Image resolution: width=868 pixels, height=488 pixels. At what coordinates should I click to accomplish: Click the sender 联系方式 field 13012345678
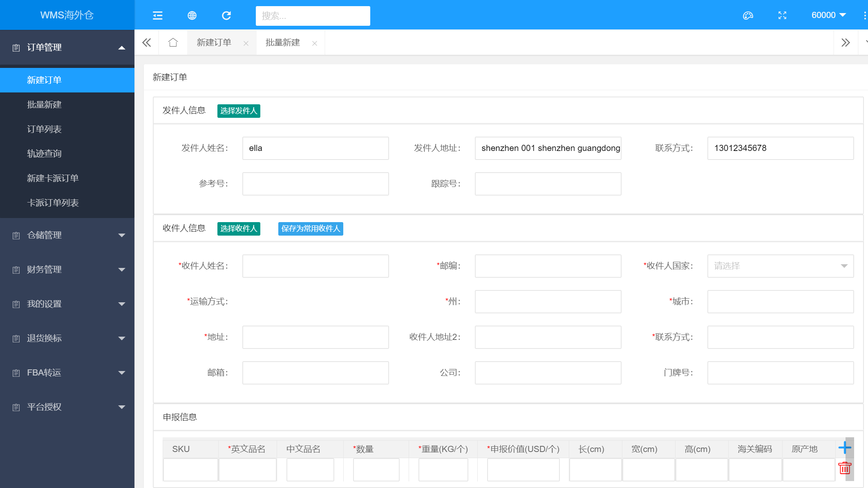tap(780, 148)
